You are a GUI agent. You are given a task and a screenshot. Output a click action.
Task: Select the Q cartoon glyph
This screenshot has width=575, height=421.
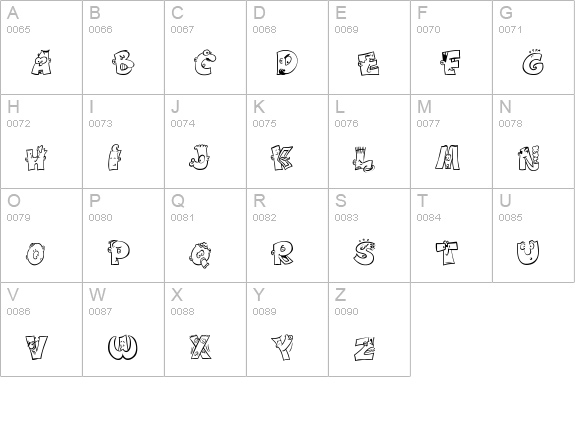click(201, 255)
